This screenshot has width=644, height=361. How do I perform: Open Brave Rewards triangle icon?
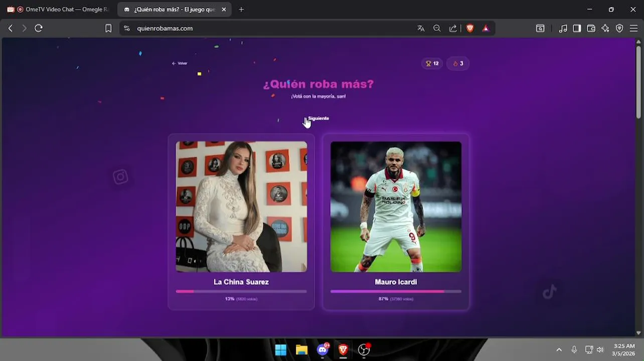[x=486, y=29]
